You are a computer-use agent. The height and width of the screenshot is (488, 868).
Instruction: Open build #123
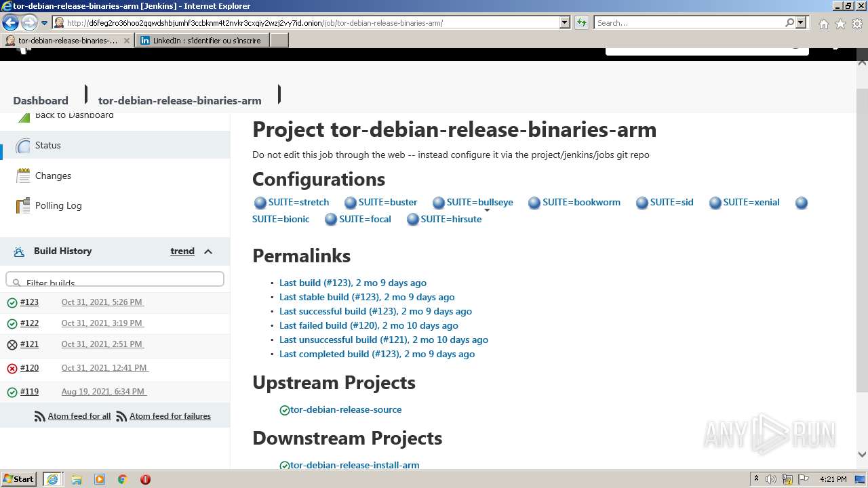[x=29, y=302]
